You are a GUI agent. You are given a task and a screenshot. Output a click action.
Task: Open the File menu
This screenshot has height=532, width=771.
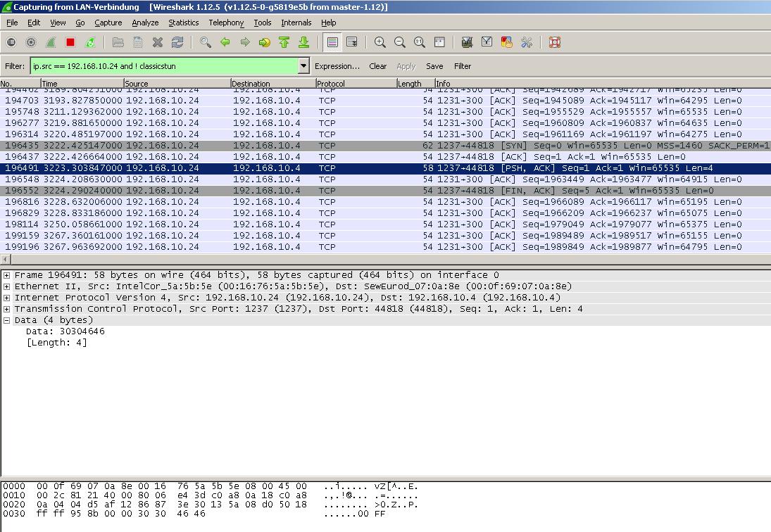pos(12,23)
